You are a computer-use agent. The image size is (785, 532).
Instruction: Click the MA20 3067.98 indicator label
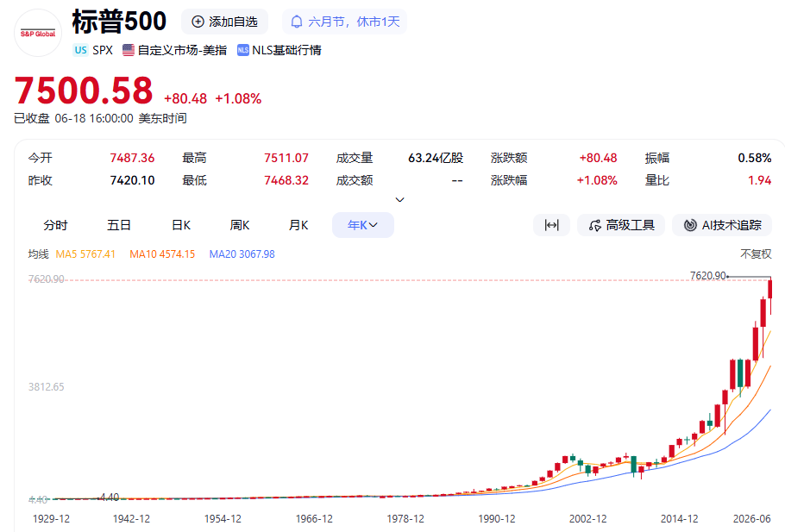coord(242,254)
